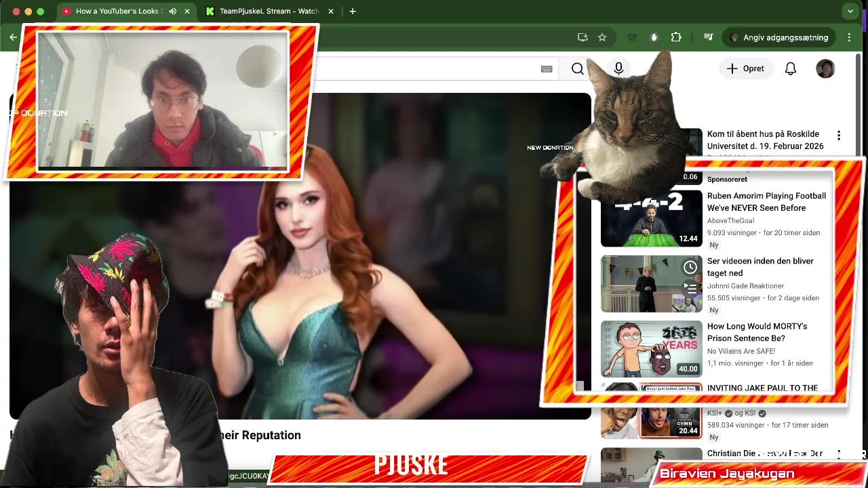This screenshot has height=488, width=868.
Task: Open YouTube notifications bell
Action: [791, 68]
